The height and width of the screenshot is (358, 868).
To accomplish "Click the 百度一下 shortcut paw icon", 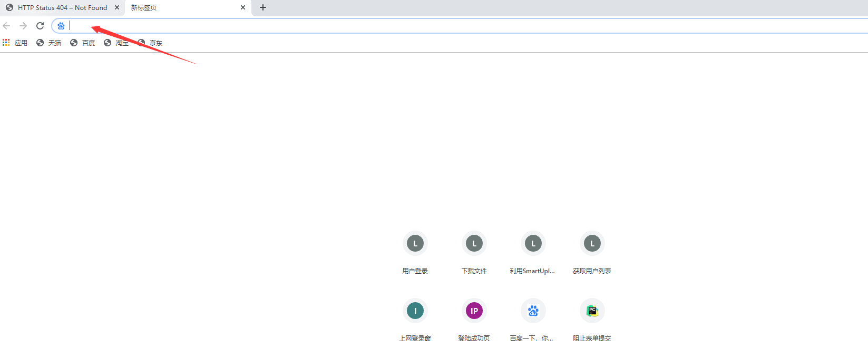I will pos(533,311).
